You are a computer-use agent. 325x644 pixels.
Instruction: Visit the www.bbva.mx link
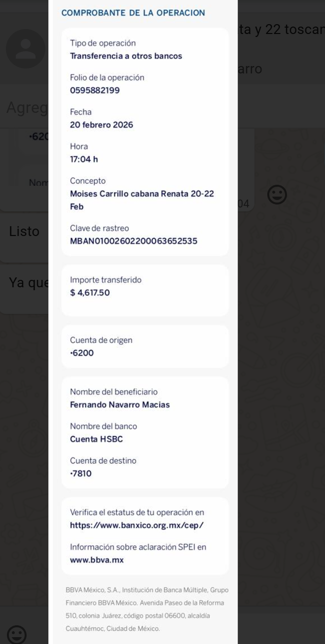(x=97, y=560)
